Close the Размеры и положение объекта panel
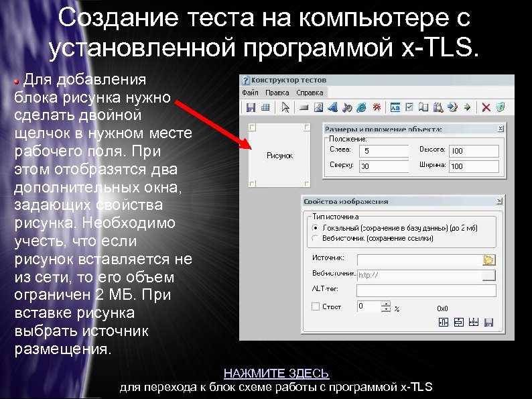 point(501,129)
